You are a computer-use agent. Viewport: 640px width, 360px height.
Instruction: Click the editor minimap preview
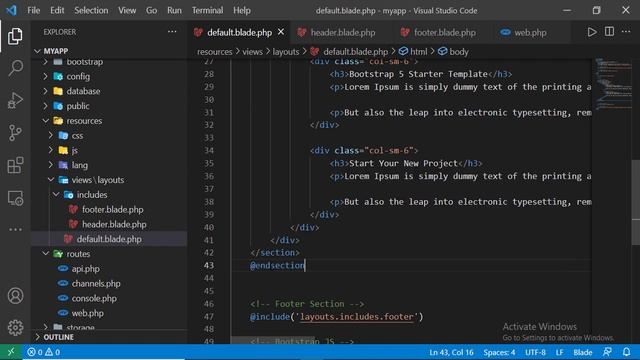pos(613,84)
